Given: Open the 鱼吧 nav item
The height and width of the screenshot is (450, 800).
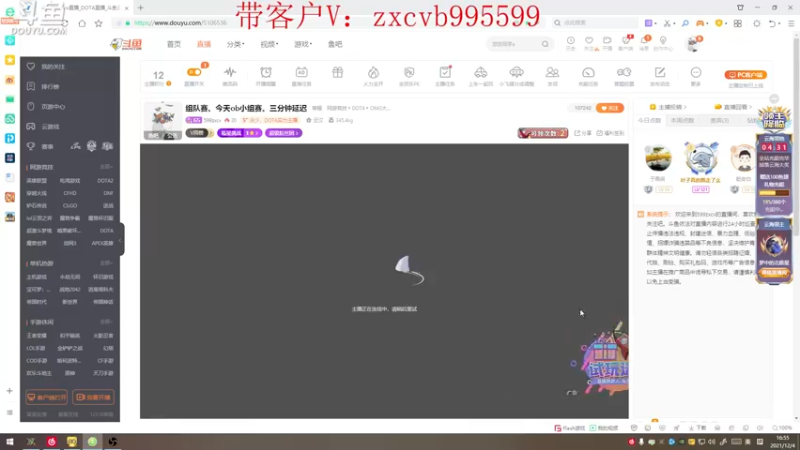Looking at the screenshot, I should [x=335, y=44].
